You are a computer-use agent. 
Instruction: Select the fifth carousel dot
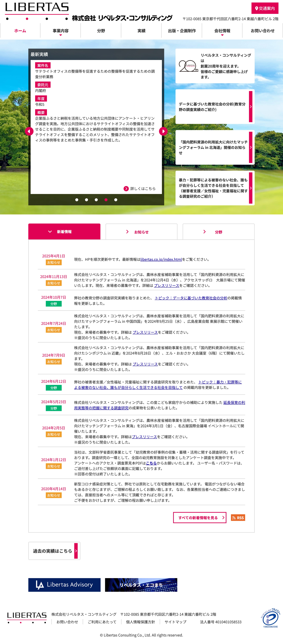116,200
